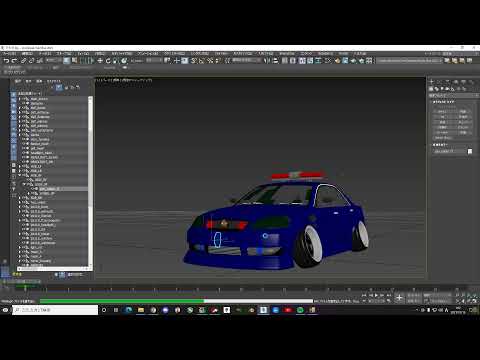This screenshot has width=480, height=360.
Task: Click the top-right Object Type button
Action: click(x=463, y=111)
